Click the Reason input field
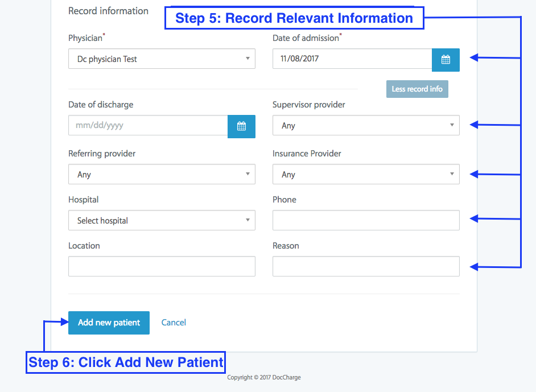 (x=366, y=266)
